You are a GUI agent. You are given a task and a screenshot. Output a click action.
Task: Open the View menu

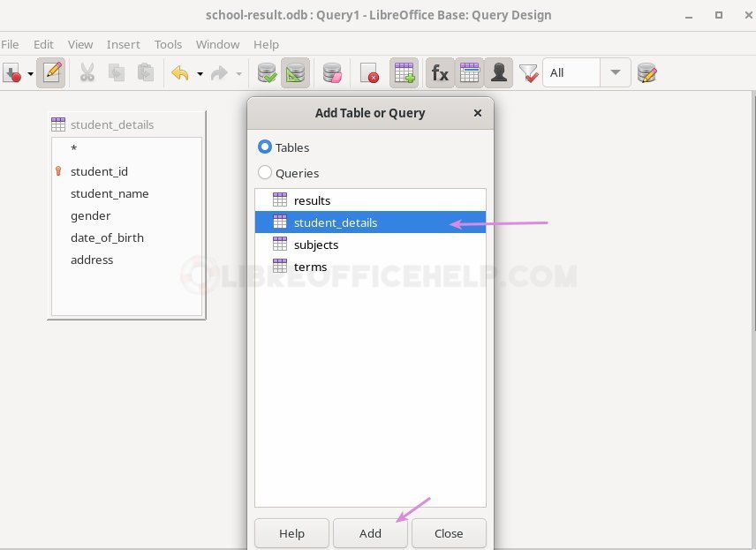(x=80, y=44)
